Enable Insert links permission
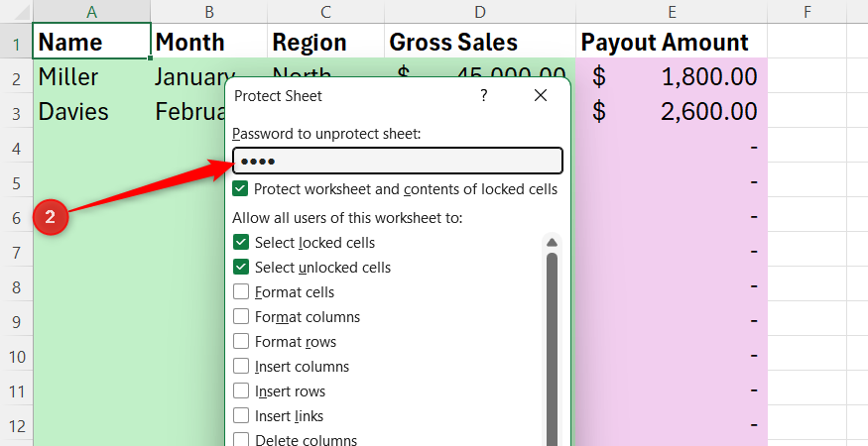This screenshot has height=446, width=868. pos(241,415)
